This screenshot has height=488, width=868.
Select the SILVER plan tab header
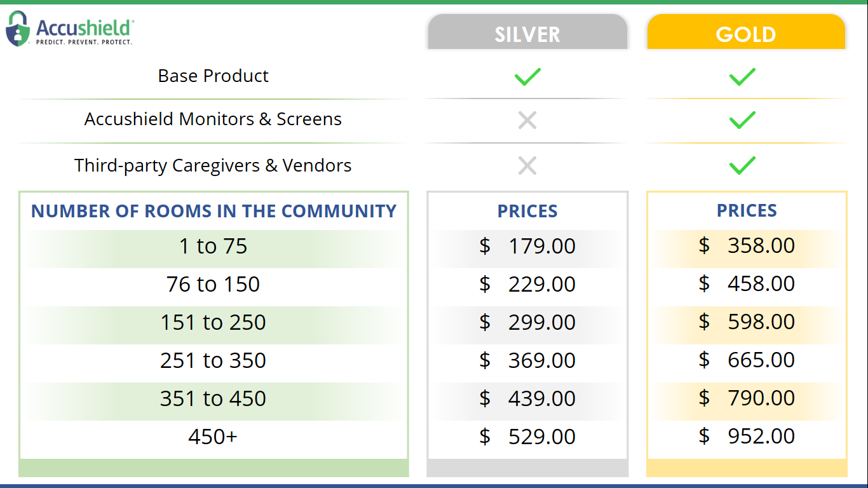[527, 34]
